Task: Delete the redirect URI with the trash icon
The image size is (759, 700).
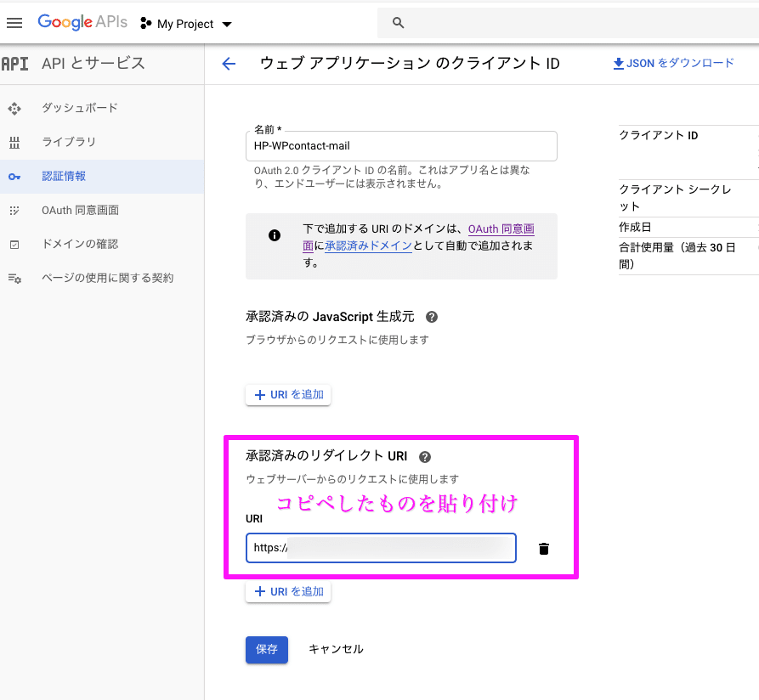Action: coord(543,548)
